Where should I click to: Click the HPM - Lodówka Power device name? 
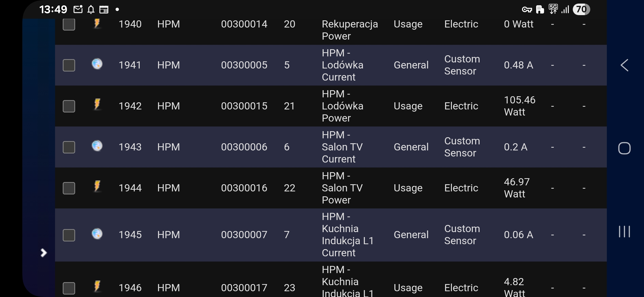342,106
